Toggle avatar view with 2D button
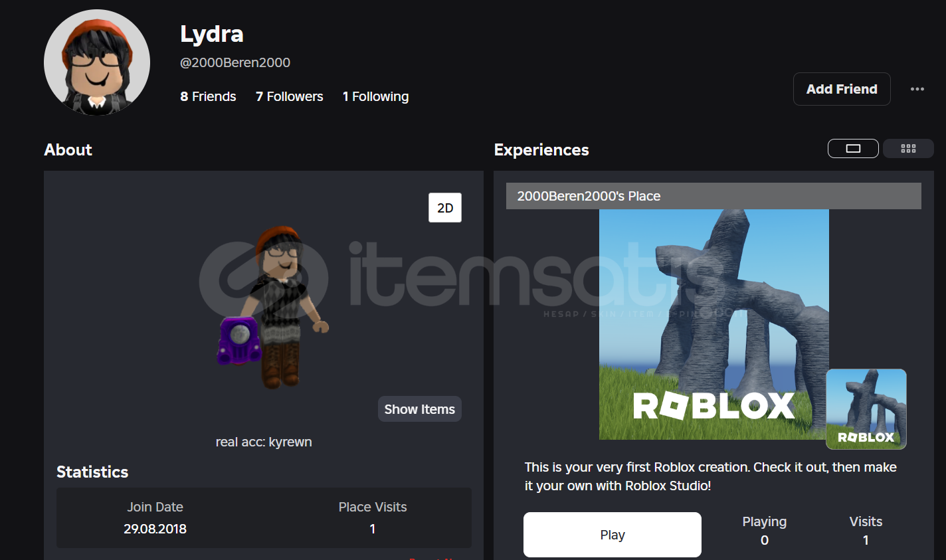This screenshot has width=946, height=560. tap(445, 208)
